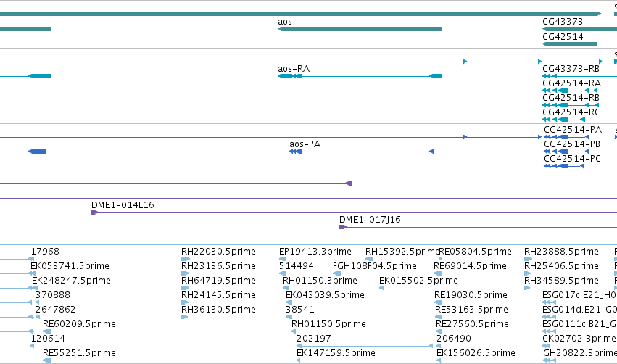
Task: Click the RH23888.5prime arrow marker
Action: [528, 259]
